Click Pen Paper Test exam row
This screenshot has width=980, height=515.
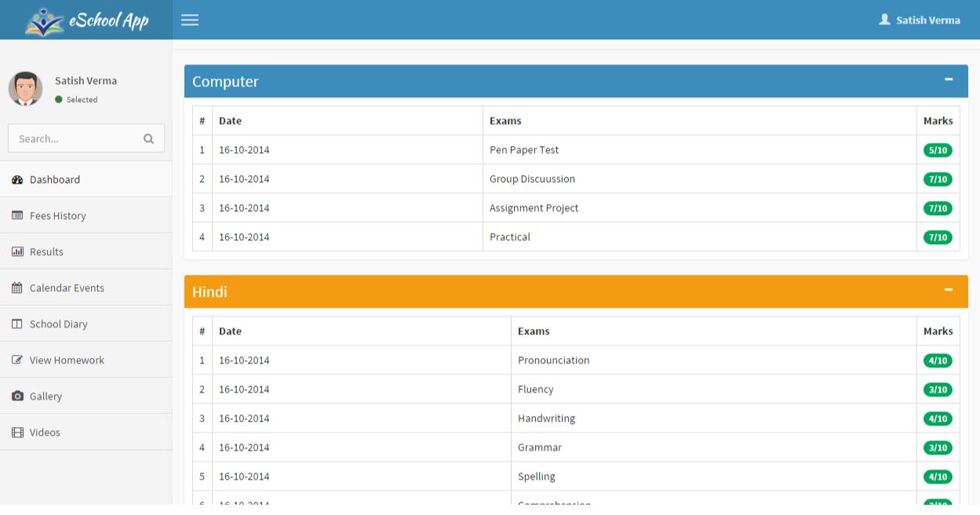coord(576,150)
